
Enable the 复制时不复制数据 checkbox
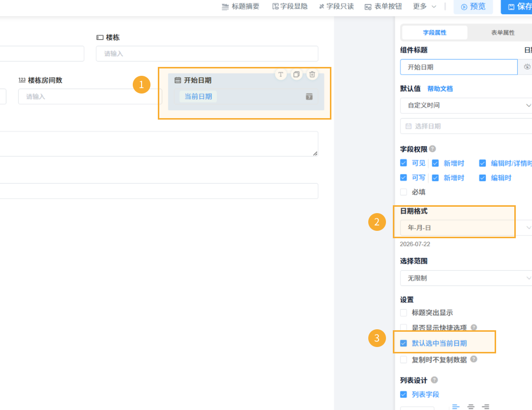point(403,360)
